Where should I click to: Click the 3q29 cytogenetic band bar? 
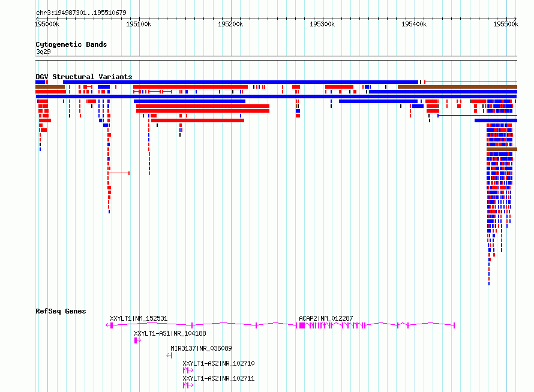tap(276, 58)
